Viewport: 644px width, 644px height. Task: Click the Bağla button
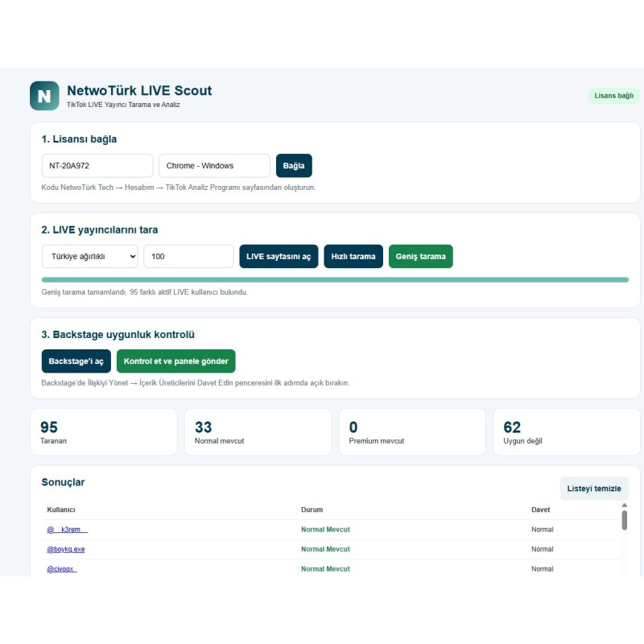pyautogui.click(x=294, y=166)
